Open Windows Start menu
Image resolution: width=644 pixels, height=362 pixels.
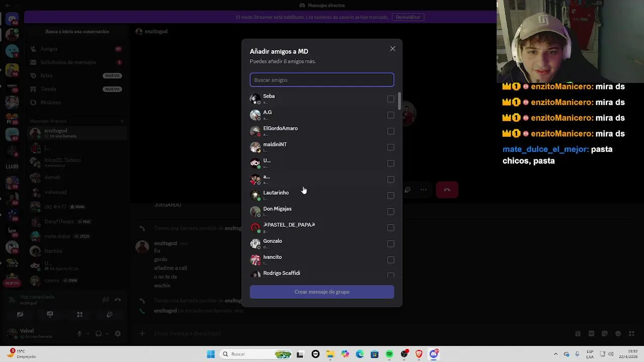211,354
